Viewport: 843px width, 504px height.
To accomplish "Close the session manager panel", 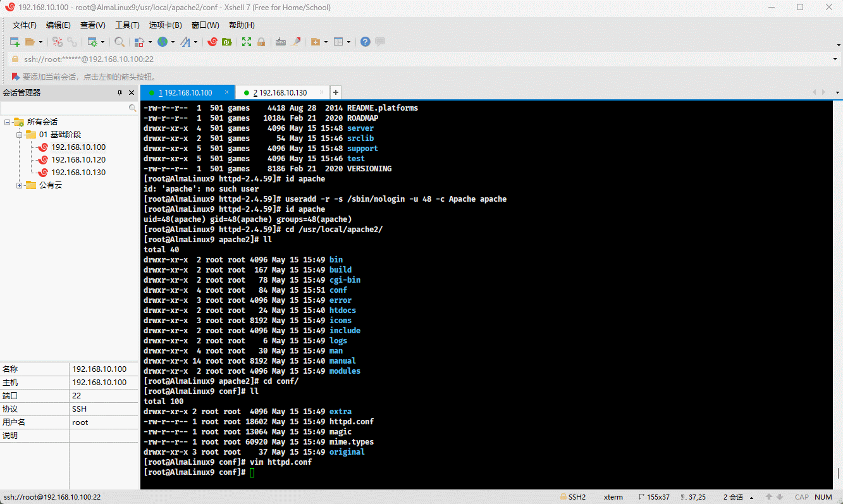I will pos(132,93).
